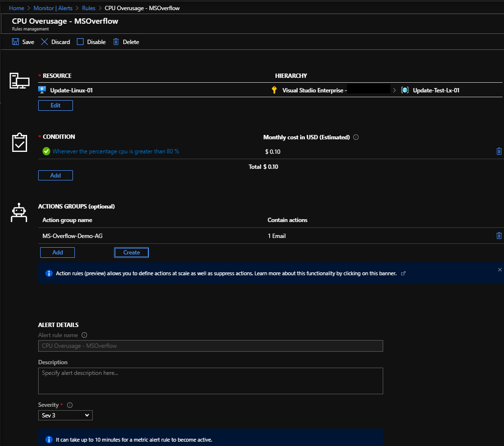The width and height of the screenshot is (504, 446).
Task: Click Create button for action groups
Action: pyautogui.click(x=131, y=253)
